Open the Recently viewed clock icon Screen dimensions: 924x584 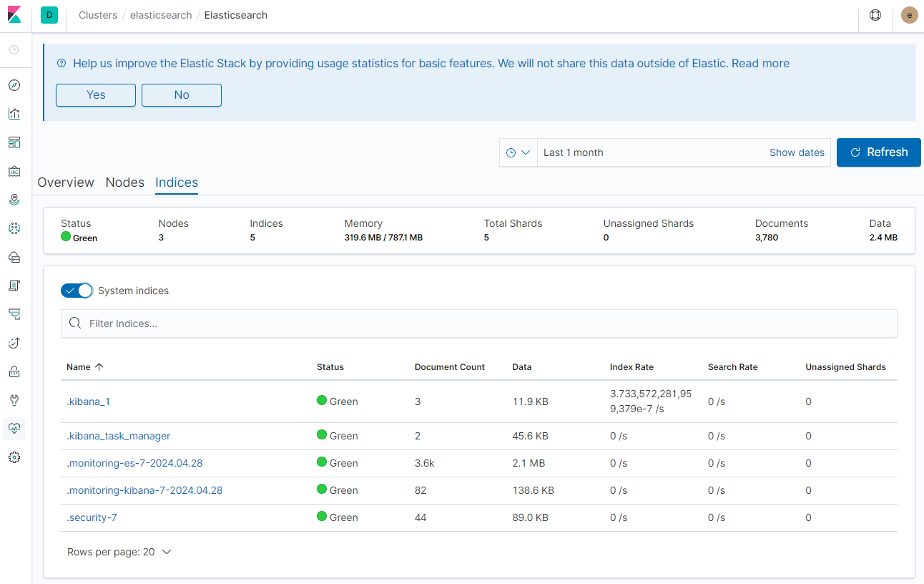pos(14,50)
